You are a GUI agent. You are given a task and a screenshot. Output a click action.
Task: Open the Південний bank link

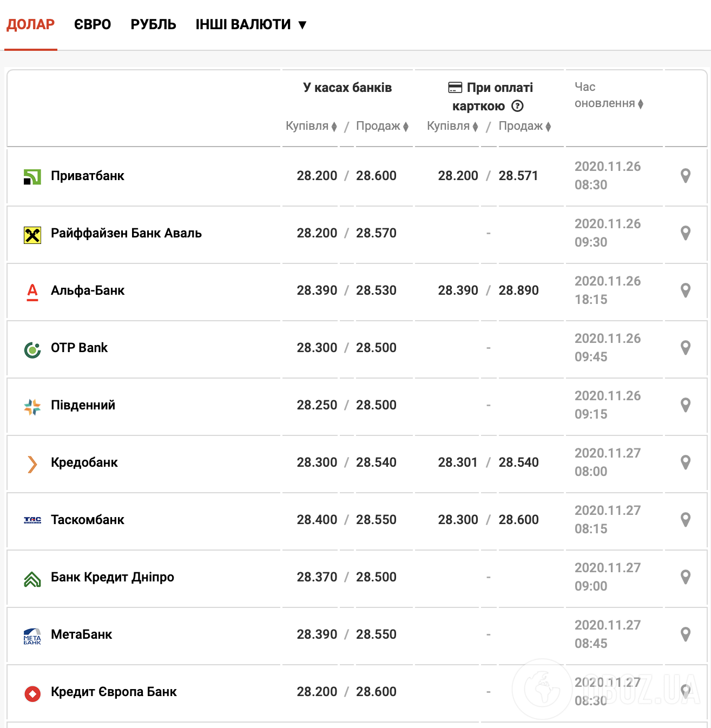(83, 405)
